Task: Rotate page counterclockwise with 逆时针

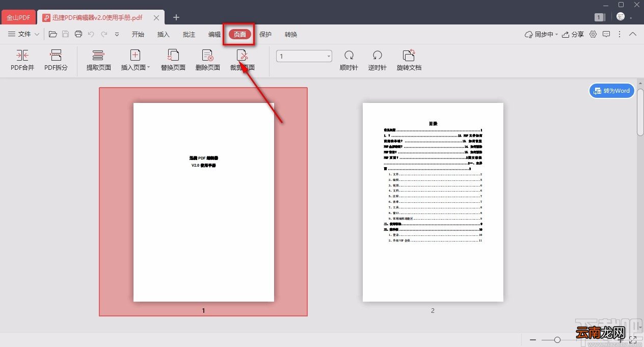Action: tap(378, 60)
